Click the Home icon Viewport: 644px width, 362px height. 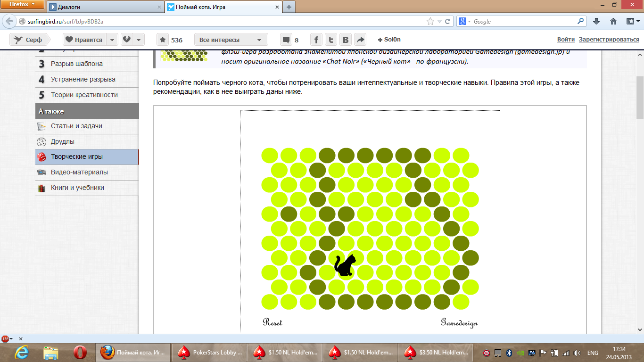coord(613,21)
